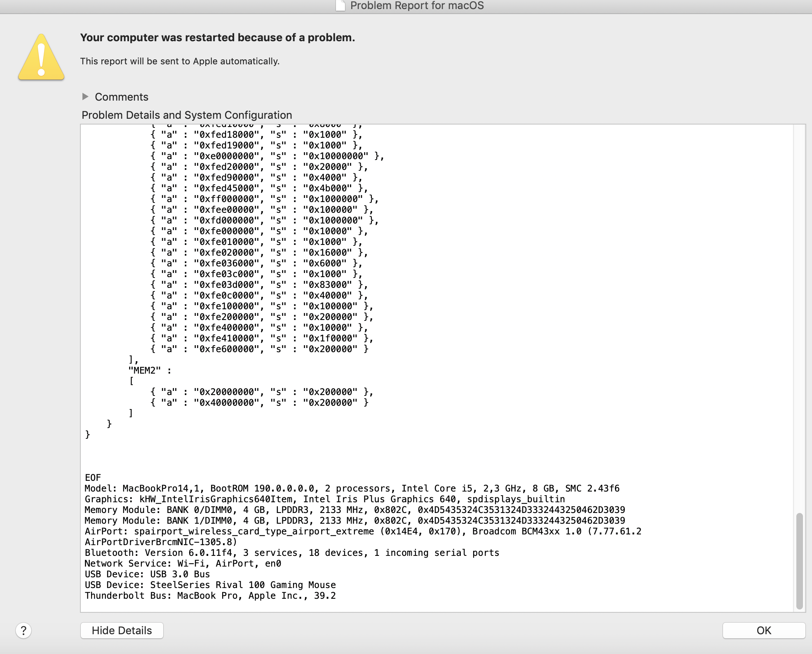Click the OK button
The height and width of the screenshot is (654, 812).
(x=763, y=630)
